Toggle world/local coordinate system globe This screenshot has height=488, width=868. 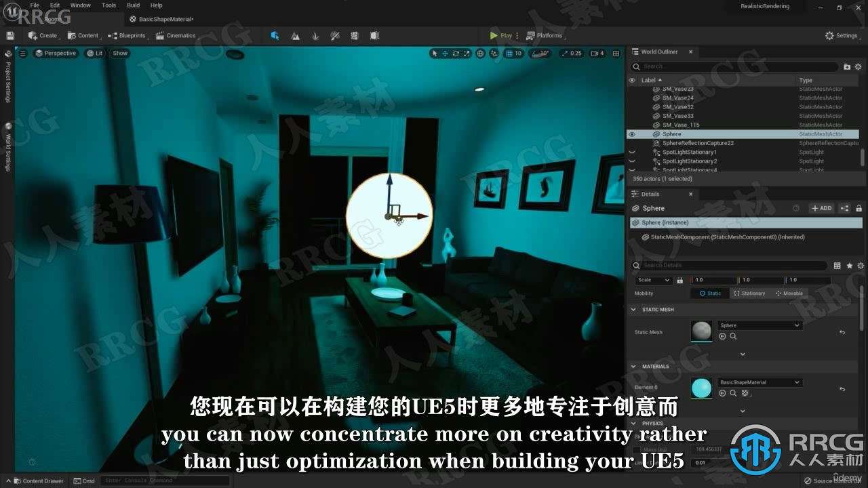click(x=481, y=53)
